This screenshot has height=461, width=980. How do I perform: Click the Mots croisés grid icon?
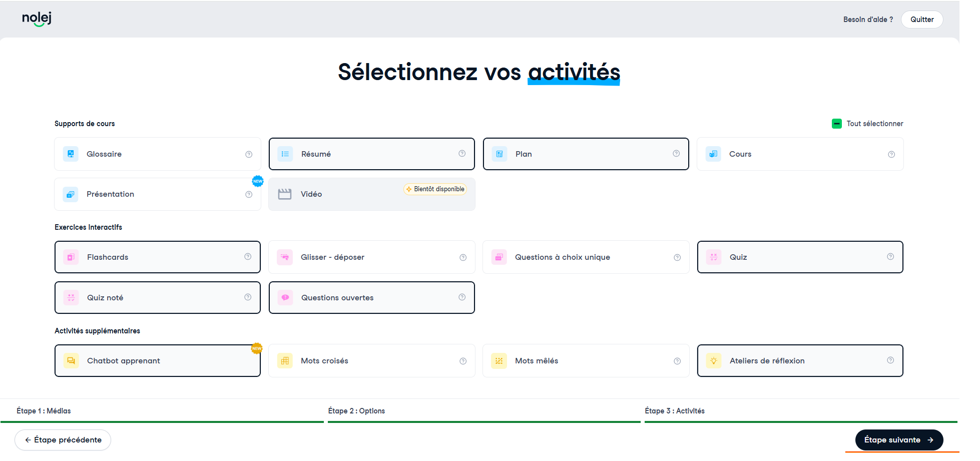click(x=285, y=361)
